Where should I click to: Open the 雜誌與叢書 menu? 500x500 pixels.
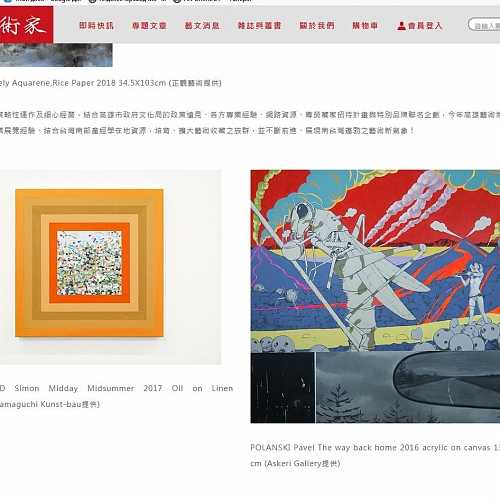(x=259, y=26)
